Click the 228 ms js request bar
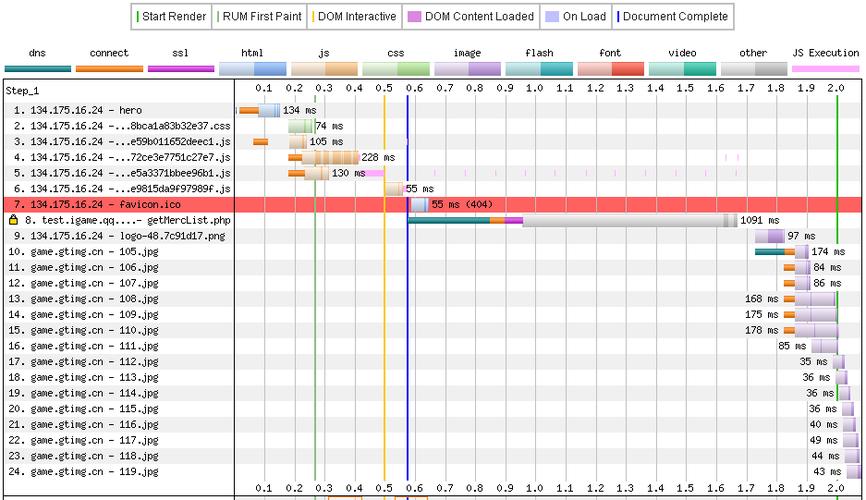The width and height of the screenshot is (866, 500). point(323,157)
